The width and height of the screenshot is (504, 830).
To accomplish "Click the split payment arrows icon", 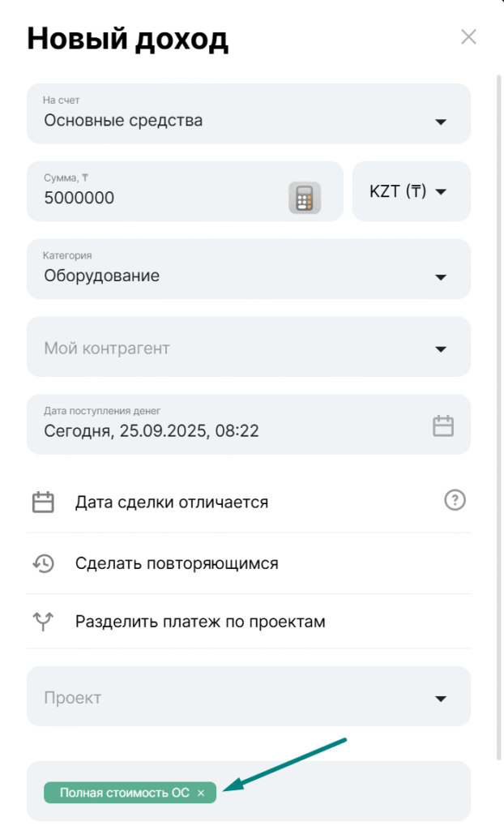I will tap(43, 622).
